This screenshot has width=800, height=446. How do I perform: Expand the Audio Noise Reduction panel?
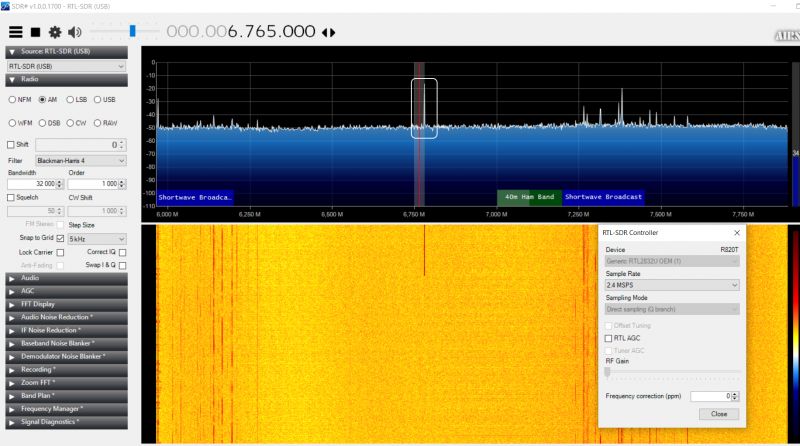(x=66, y=318)
